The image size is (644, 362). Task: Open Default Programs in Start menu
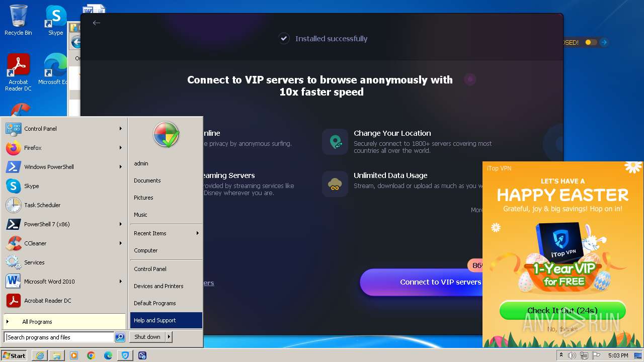[x=166, y=303]
